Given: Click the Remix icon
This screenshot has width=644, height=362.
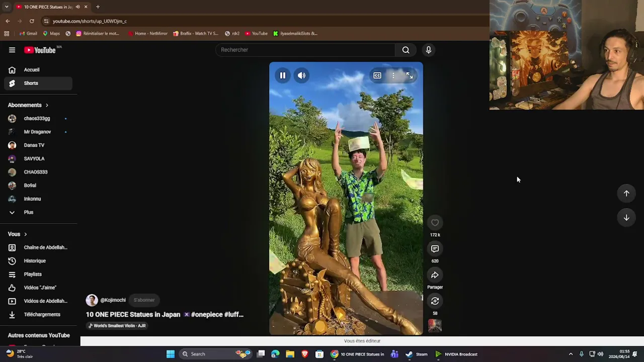Looking at the screenshot, I should point(435,301).
